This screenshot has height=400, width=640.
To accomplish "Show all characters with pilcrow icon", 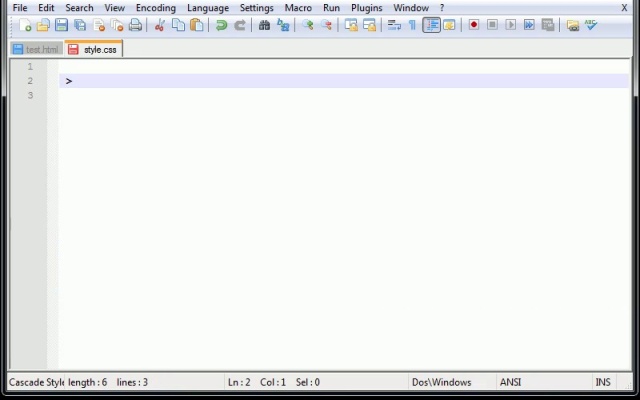I will [412, 25].
